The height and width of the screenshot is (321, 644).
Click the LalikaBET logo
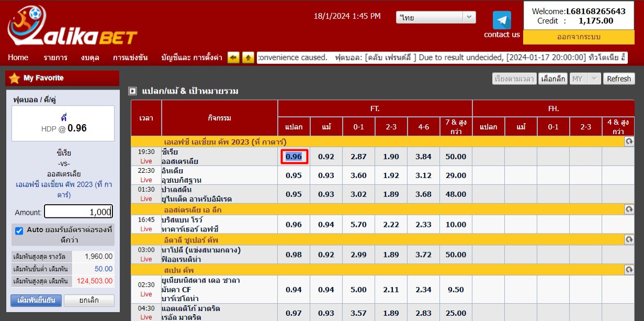click(x=72, y=26)
